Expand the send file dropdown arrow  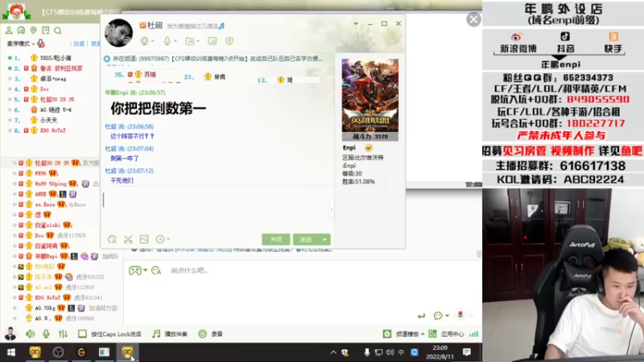(x=198, y=41)
